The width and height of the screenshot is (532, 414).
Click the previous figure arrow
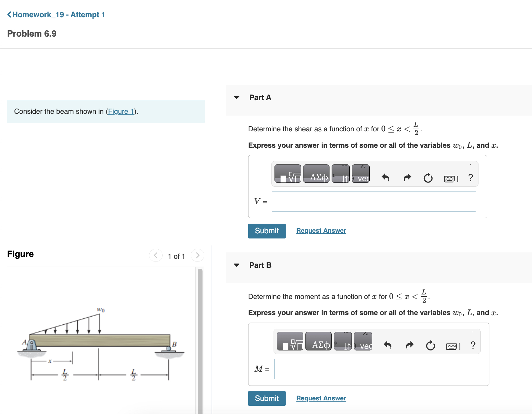pos(155,255)
